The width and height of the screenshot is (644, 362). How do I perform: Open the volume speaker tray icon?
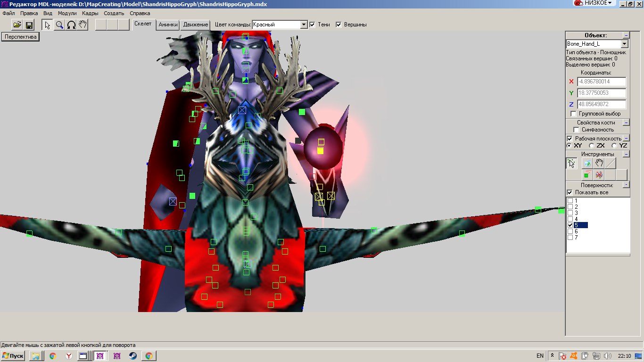click(607, 356)
